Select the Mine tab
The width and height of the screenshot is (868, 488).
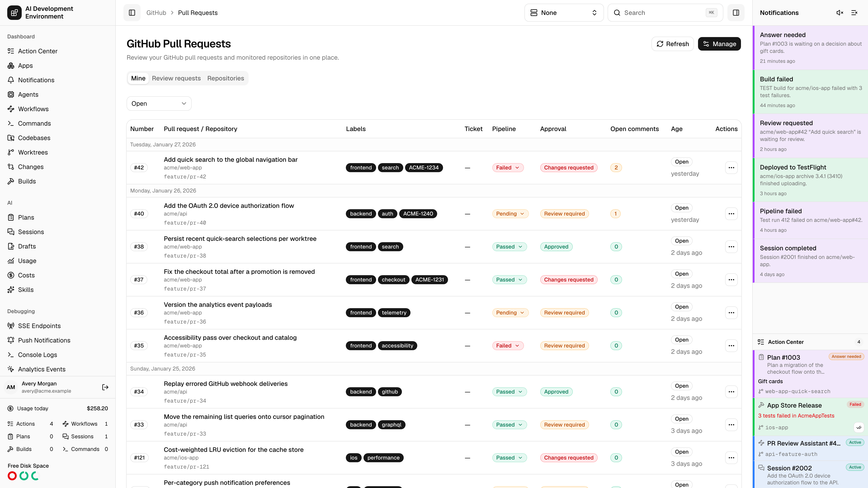pos(138,78)
